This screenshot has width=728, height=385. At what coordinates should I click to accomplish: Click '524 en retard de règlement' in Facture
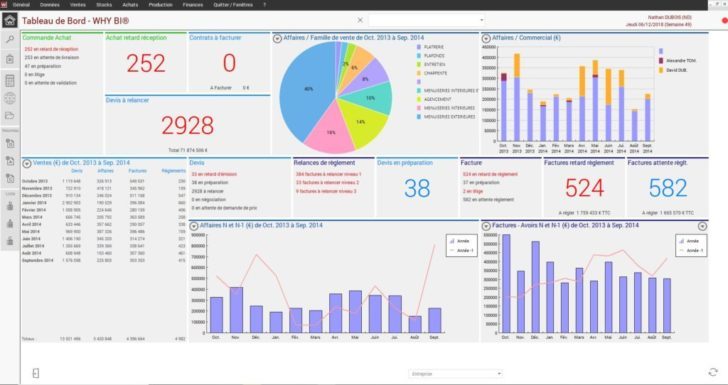coord(490,174)
